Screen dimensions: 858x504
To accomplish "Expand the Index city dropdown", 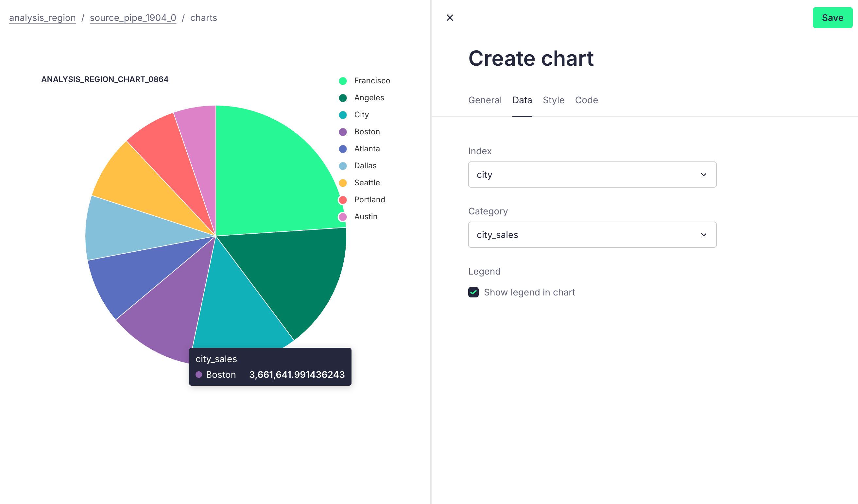I will [592, 175].
